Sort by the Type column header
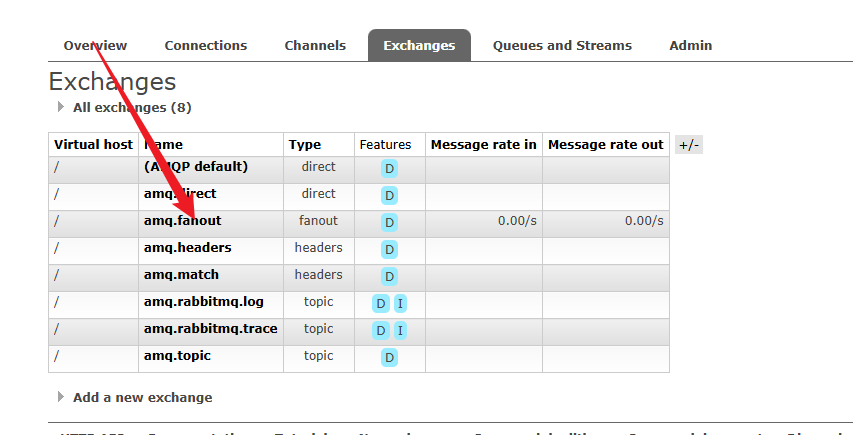 (305, 145)
